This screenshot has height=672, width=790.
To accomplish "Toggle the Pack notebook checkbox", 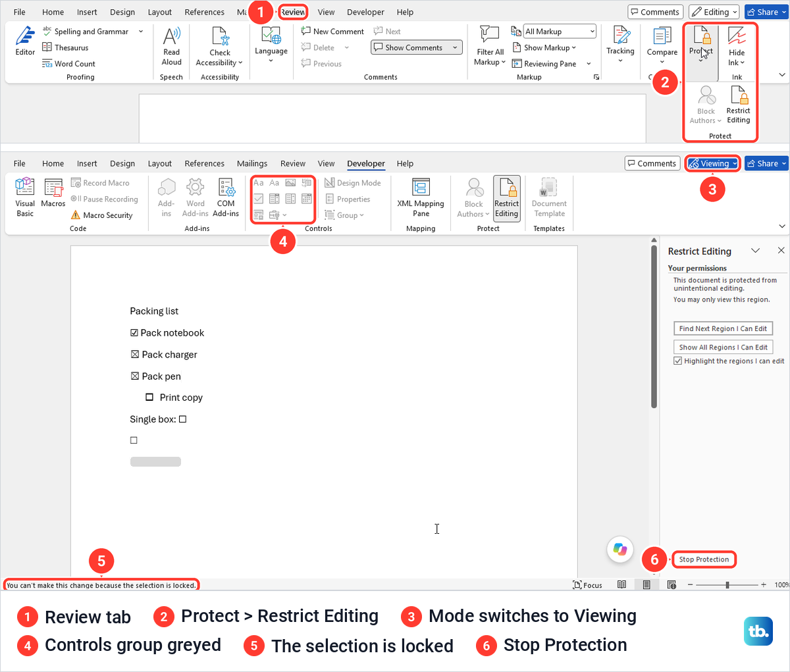I will (x=134, y=333).
